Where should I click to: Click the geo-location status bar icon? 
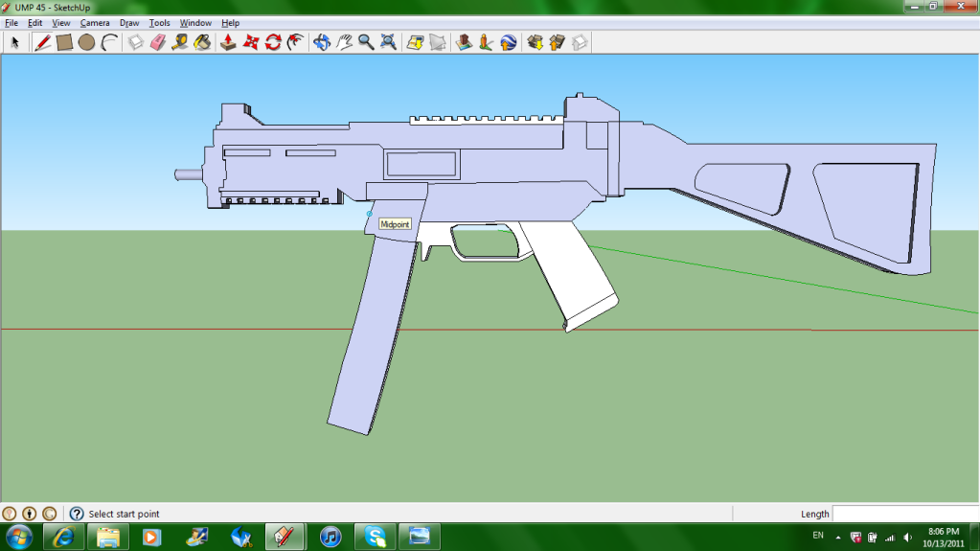point(10,514)
